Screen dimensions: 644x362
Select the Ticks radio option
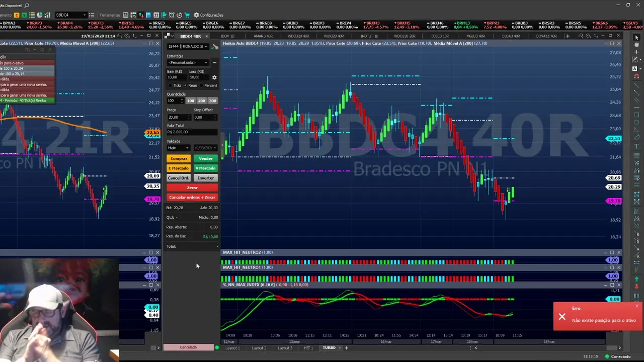pyautogui.click(x=171, y=85)
